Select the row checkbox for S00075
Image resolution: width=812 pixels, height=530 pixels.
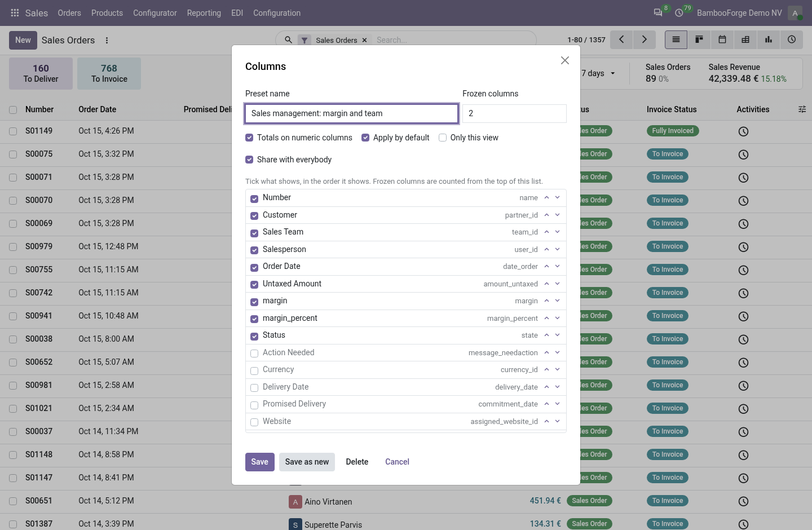(x=13, y=154)
